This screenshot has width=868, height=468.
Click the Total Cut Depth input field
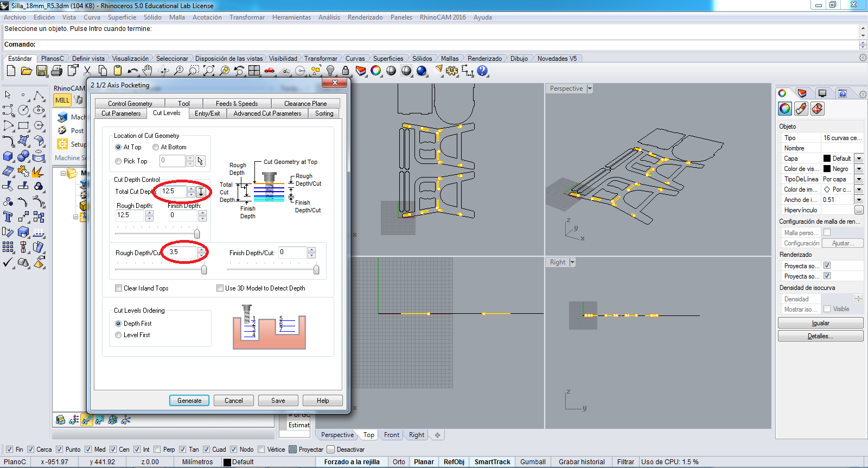(173, 192)
